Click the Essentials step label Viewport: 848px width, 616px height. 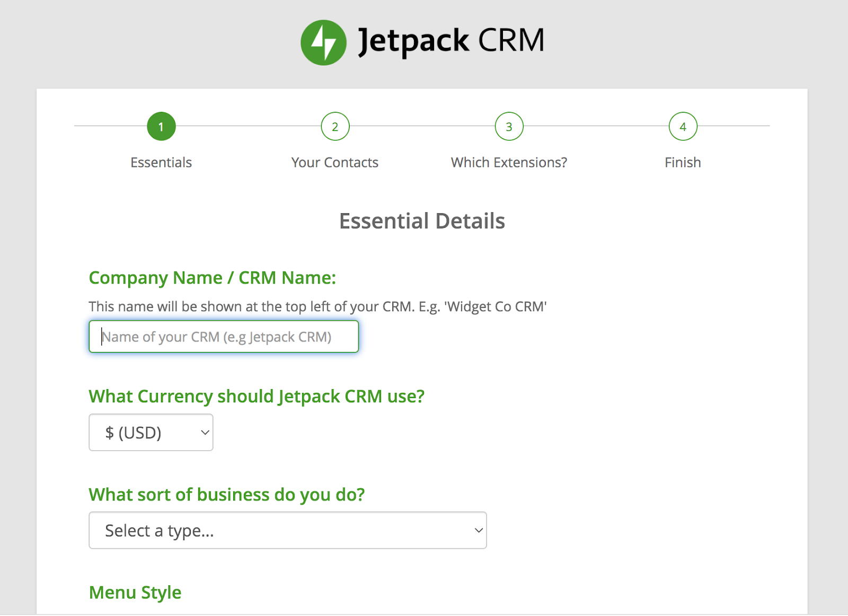(x=161, y=162)
